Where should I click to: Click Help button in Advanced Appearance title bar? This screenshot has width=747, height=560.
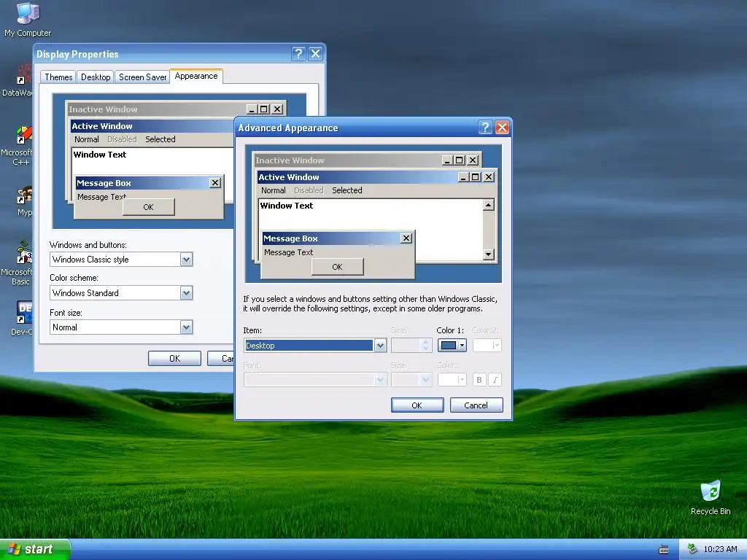485,127
